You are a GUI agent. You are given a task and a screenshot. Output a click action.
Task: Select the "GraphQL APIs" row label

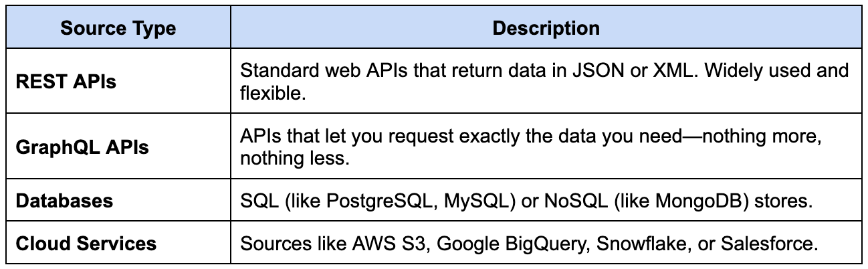click(x=83, y=147)
